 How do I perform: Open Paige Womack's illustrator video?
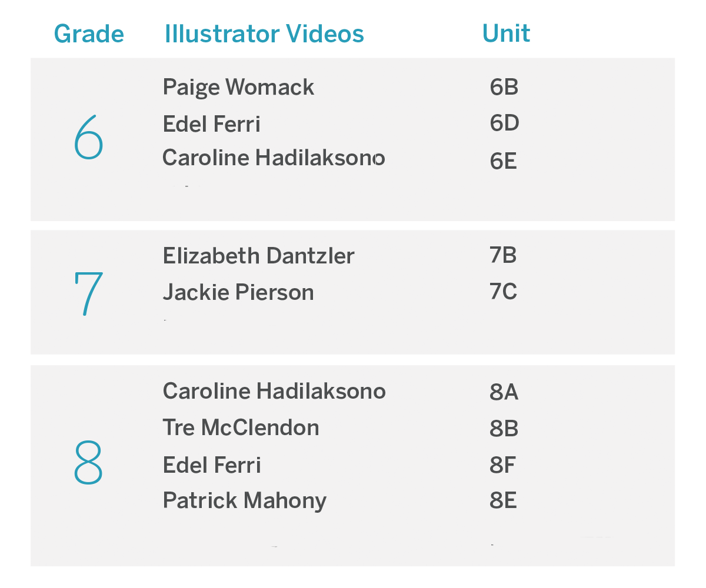pos(238,88)
